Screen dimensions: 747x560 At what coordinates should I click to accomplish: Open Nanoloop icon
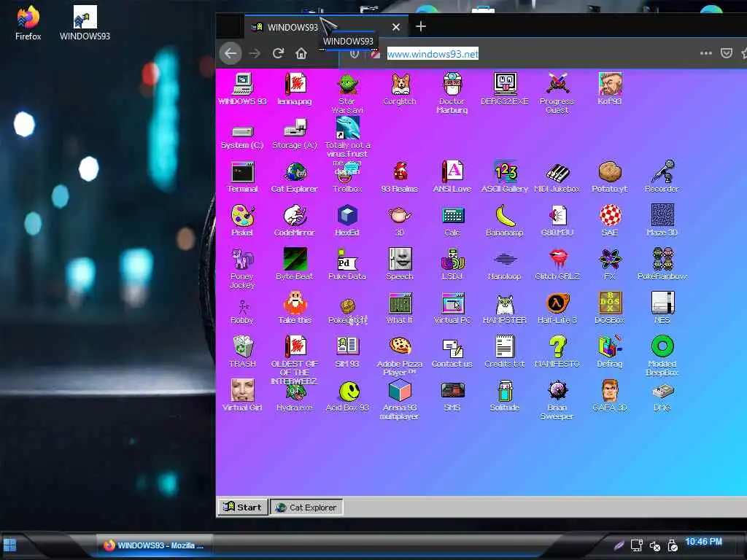tap(505, 259)
